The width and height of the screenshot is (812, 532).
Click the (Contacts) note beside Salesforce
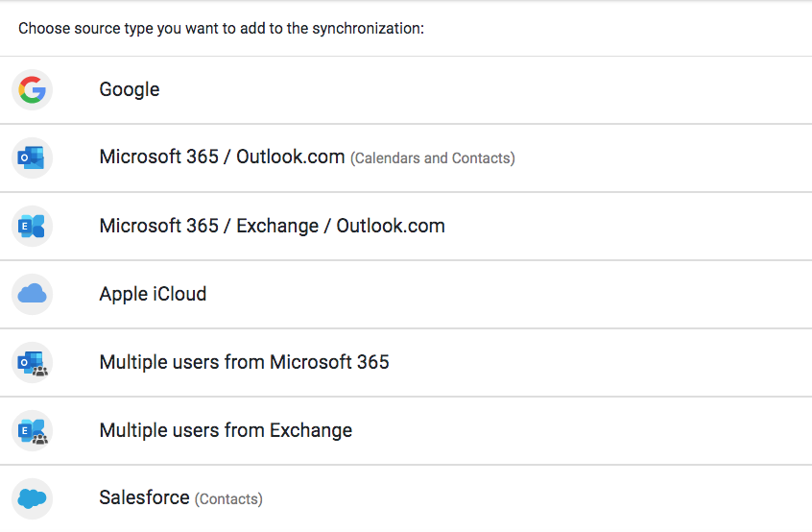point(228,499)
